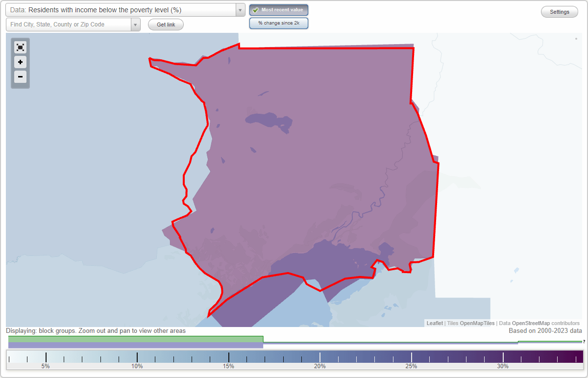
Task: Zoom in using the plus icon
Action: coord(20,62)
